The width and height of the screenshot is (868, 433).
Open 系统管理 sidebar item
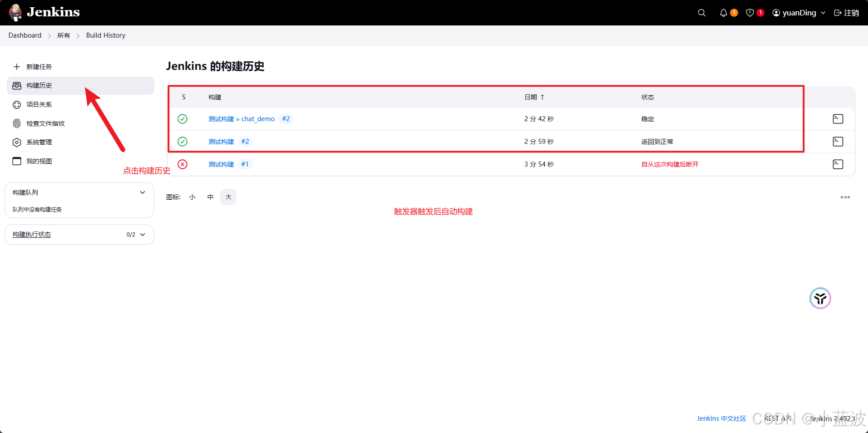click(80, 142)
